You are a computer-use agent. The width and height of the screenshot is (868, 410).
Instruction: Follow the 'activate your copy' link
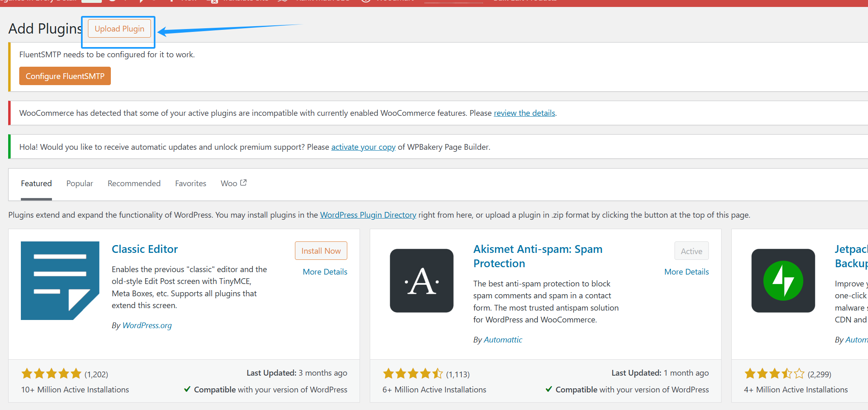363,147
